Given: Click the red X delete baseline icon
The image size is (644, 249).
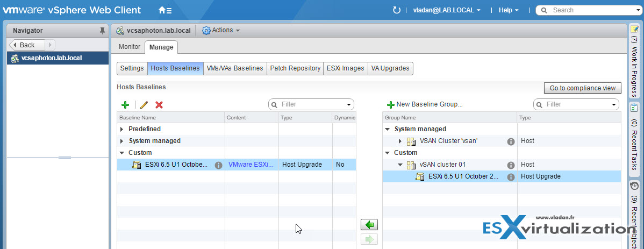Looking at the screenshot, I should [159, 105].
